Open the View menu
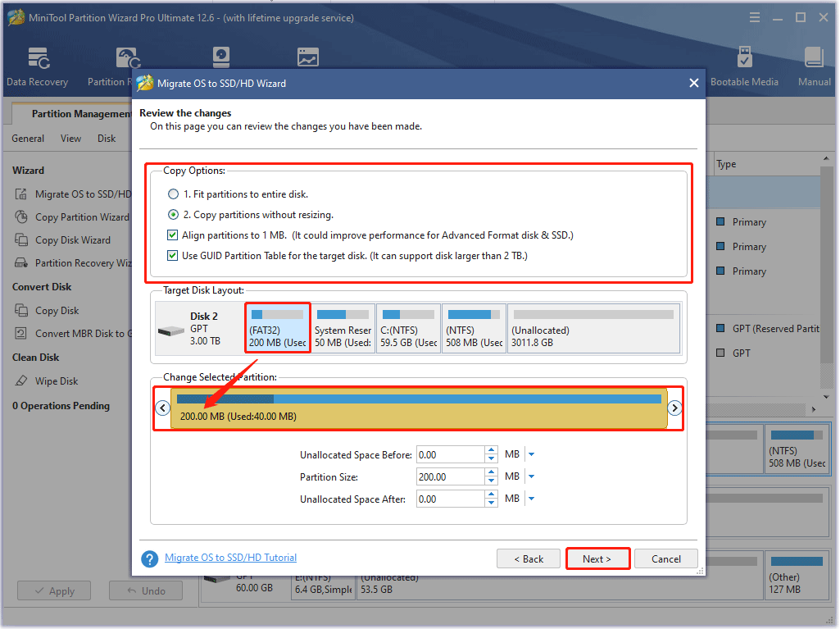The image size is (840, 629). [70, 139]
